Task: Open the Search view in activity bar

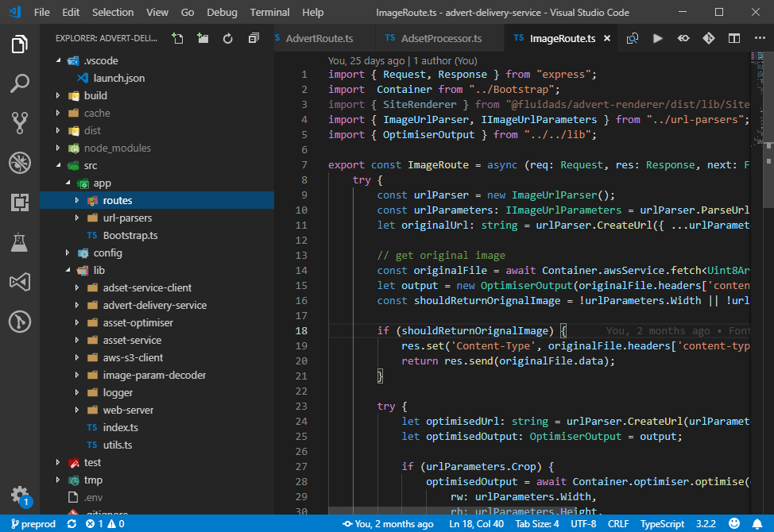Action: (x=20, y=83)
